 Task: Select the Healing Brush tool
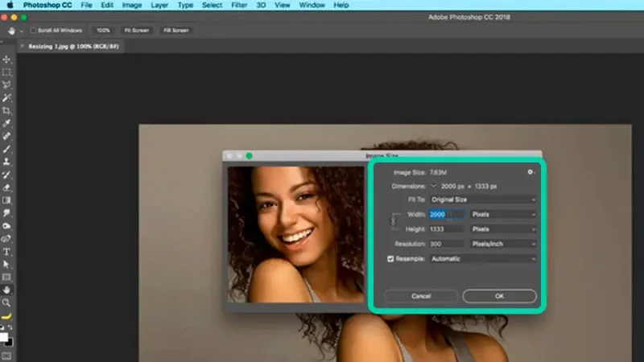(6, 136)
